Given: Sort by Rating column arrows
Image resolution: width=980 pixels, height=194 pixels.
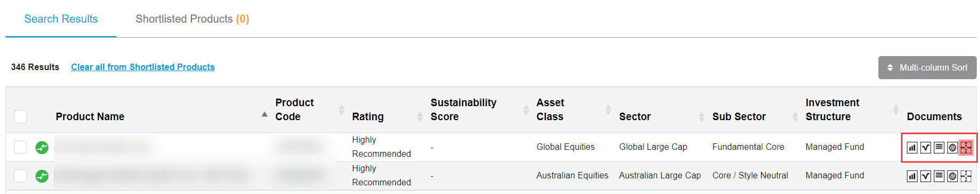Looking at the screenshot, I should coord(420,116).
